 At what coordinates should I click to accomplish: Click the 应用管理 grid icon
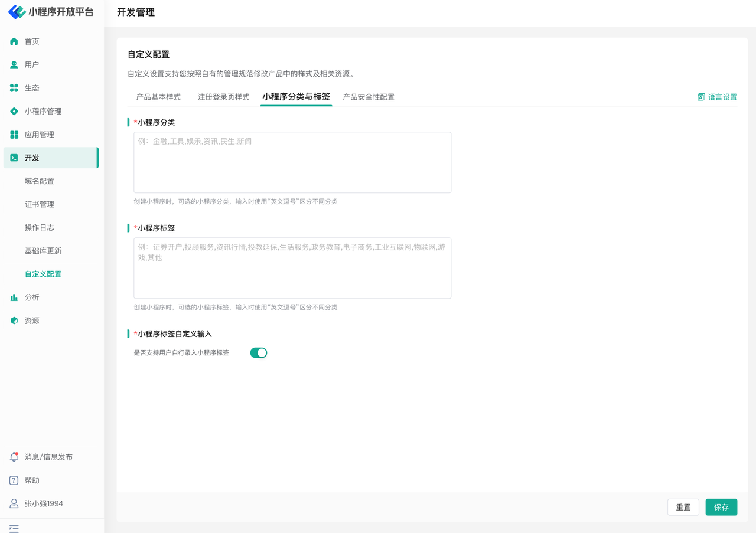14,135
